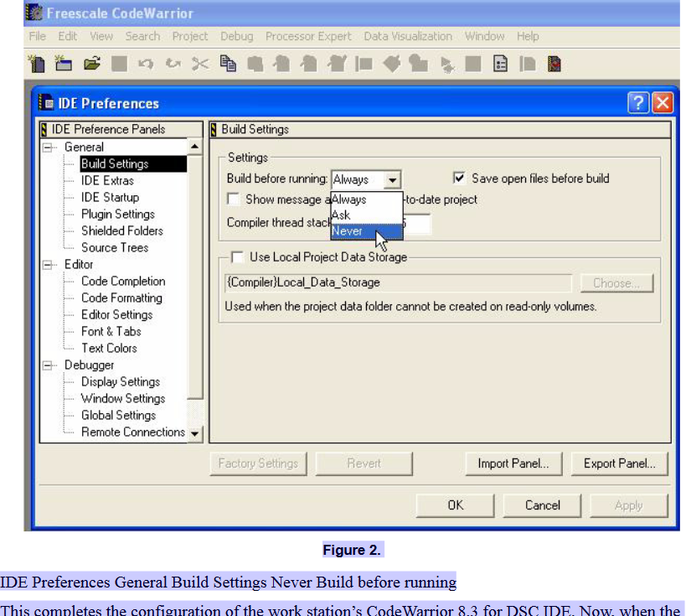Screen dimensions: 686x616
Task: Select Remote Connections panel
Action: click(x=133, y=432)
